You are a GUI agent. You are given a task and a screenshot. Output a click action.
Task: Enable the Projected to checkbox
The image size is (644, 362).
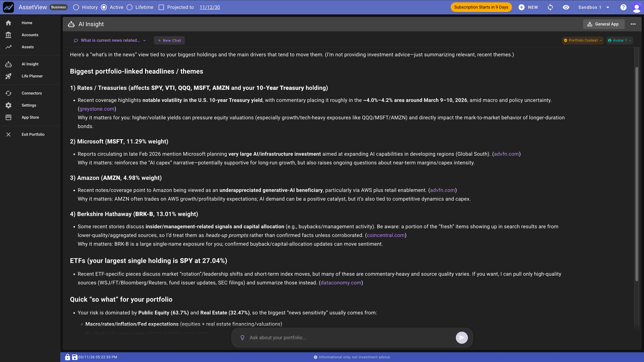162,7
